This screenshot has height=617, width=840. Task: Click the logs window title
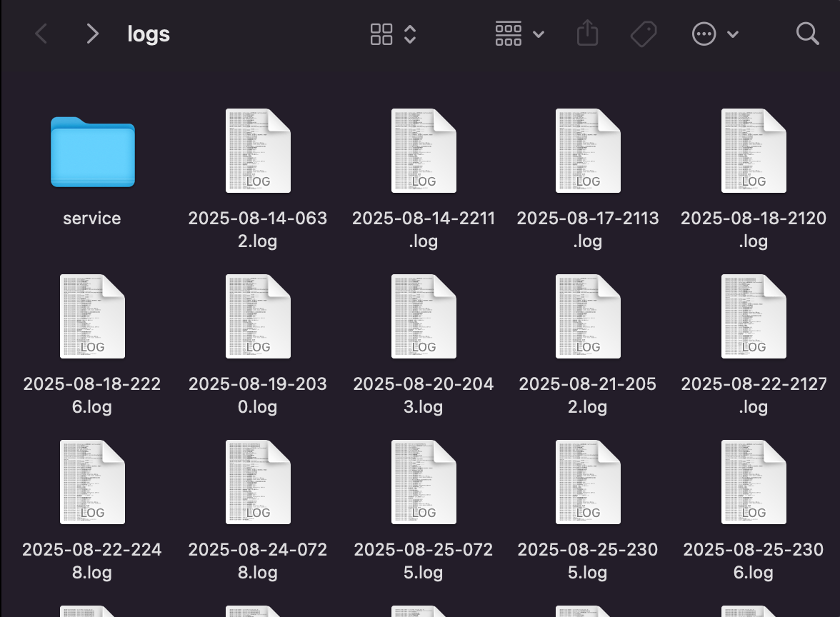pos(149,34)
